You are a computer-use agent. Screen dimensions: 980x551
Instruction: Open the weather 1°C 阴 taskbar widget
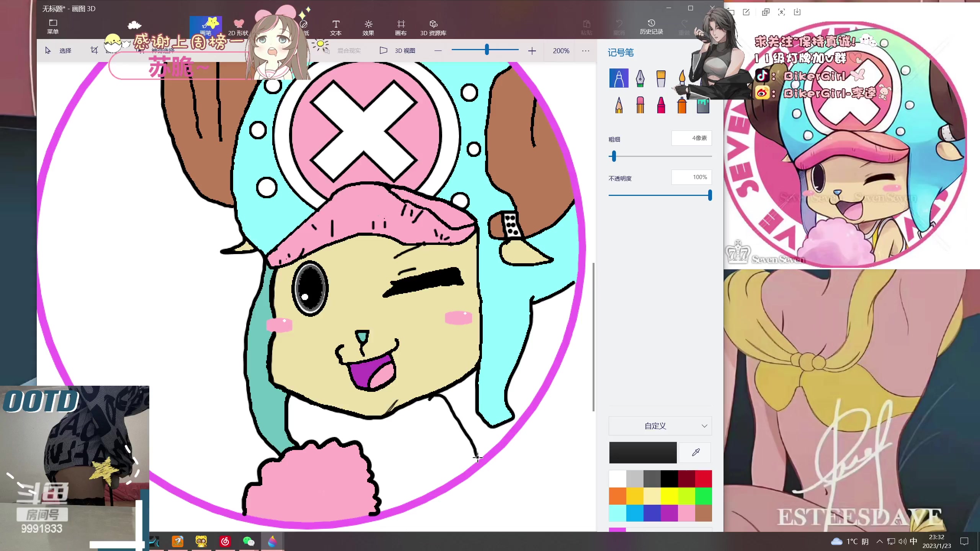pos(849,541)
